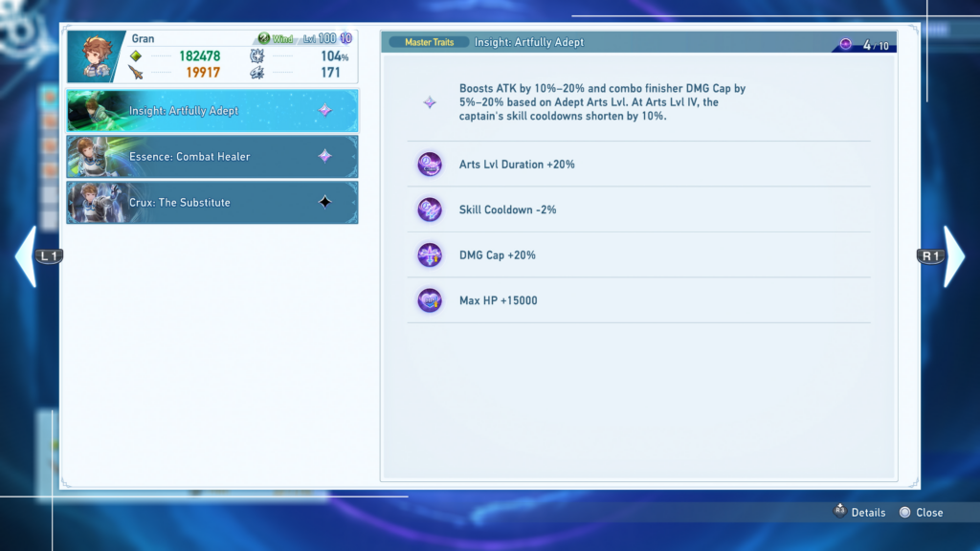Select the Crux: The Substitute trait
Image resolution: width=980 pixels, height=551 pixels.
pyautogui.click(x=212, y=203)
